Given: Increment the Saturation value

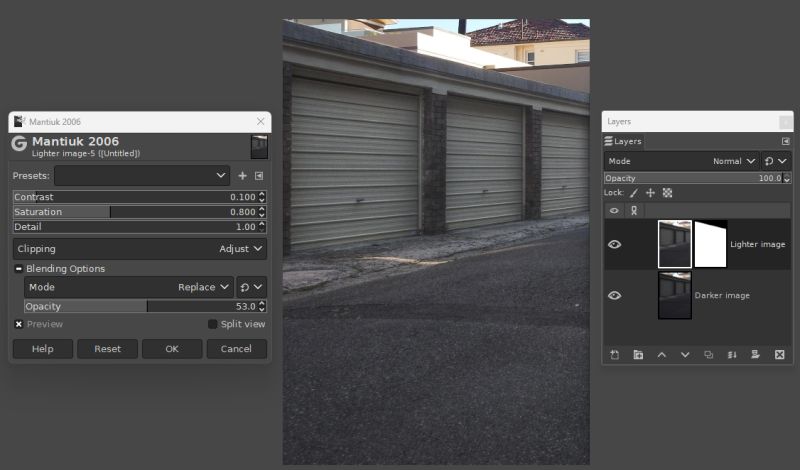Looking at the screenshot, I should point(262,209).
